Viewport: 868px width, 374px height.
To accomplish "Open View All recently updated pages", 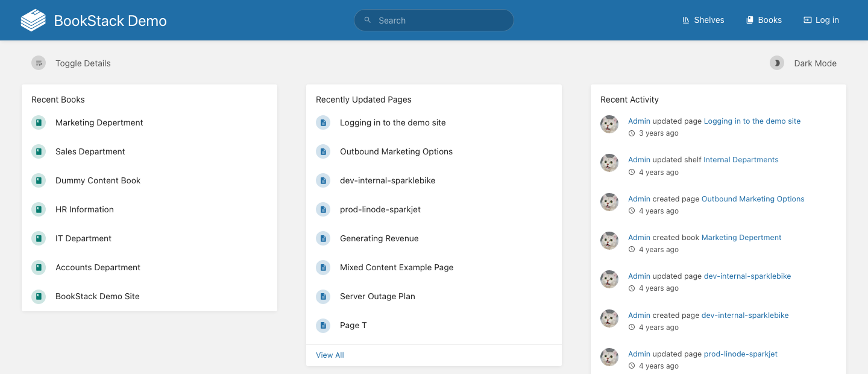I will 330,355.
